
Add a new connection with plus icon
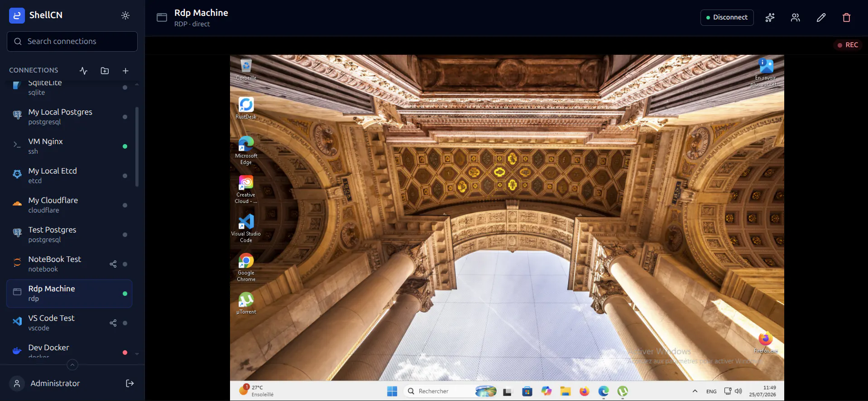pyautogui.click(x=125, y=71)
